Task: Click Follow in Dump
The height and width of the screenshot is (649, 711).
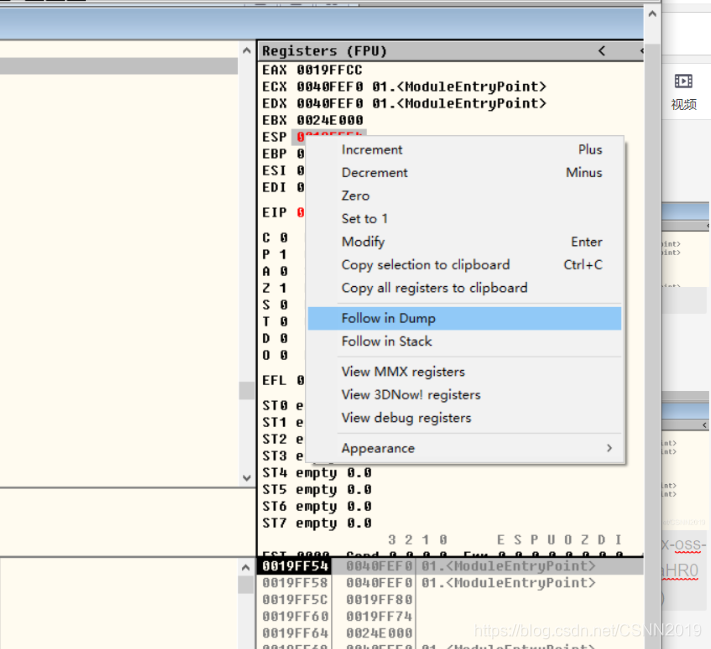Action: pyautogui.click(x=464, y=318)
